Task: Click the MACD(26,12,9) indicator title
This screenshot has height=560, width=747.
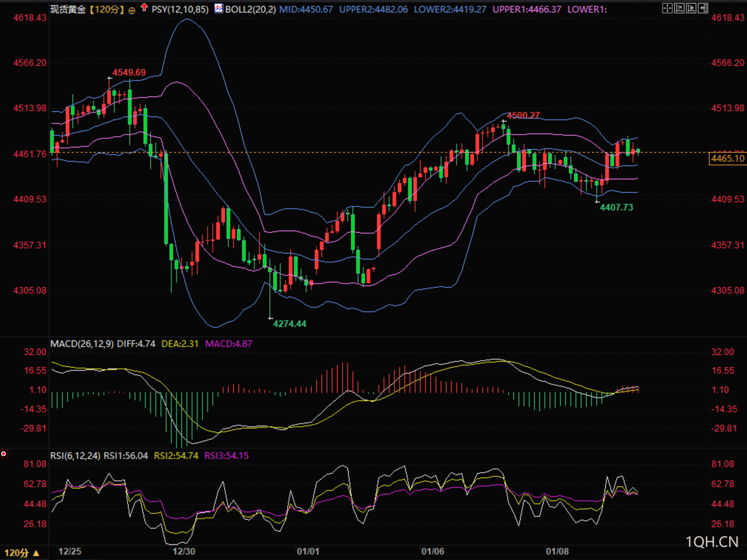Action: point(82,344)
